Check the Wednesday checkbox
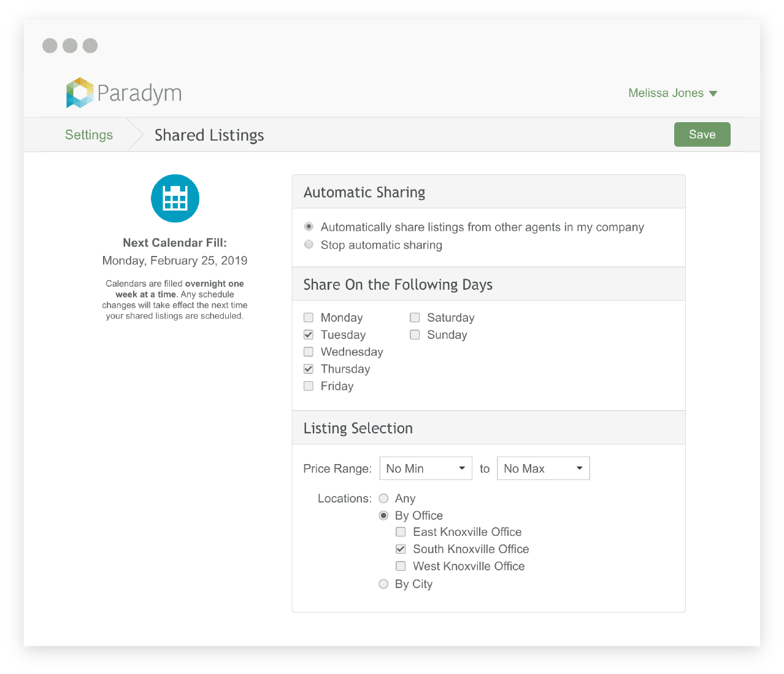784x674 pixels. [x=309, y=352]
